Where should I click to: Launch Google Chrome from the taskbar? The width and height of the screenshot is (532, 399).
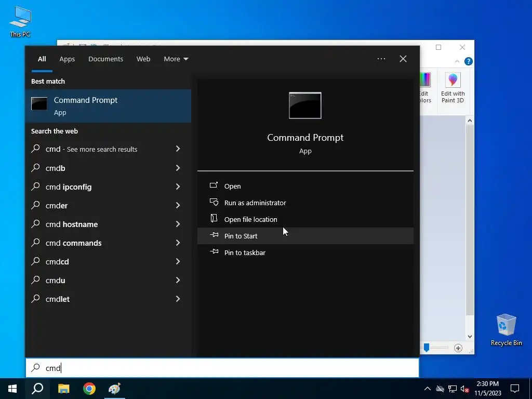89,389
